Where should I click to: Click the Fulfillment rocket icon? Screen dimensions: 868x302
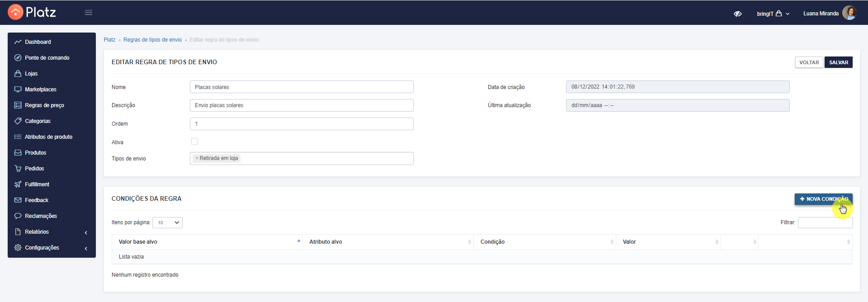pos(18,184)
